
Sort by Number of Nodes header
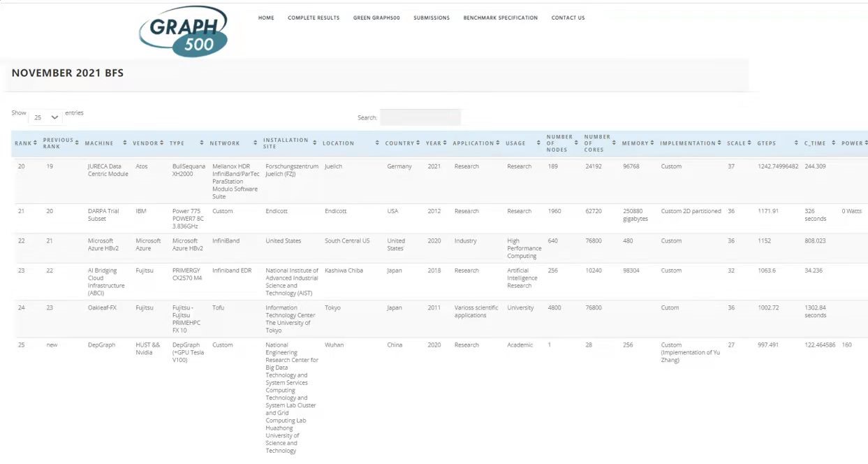pyautogui.click(x=559, y=143)
